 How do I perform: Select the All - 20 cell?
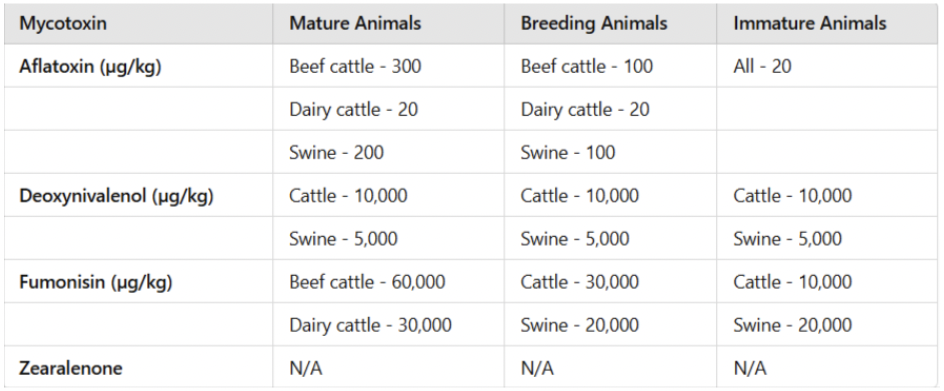[x=762, y=66]
